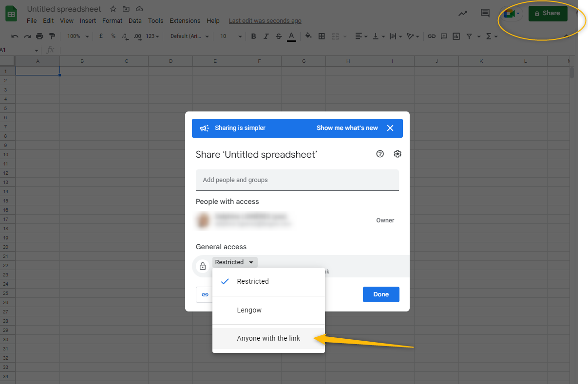Click the Insert link toolbar icon
The image size is (588, 384).
coord(432,36)
